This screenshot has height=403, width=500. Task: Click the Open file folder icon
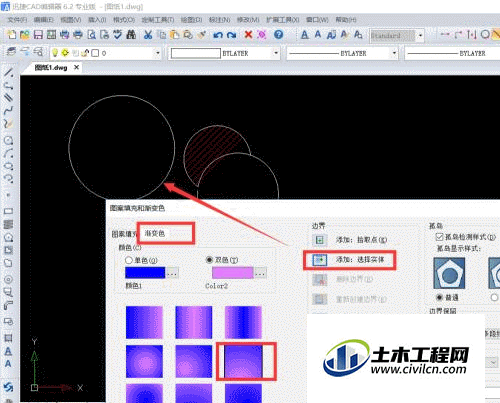point(25,35)
